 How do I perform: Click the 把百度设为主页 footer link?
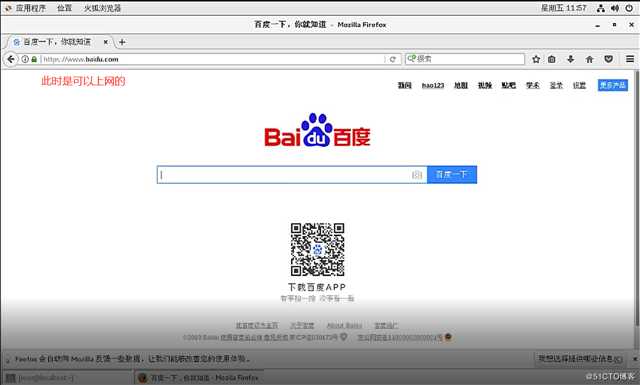tap(257, 325)
